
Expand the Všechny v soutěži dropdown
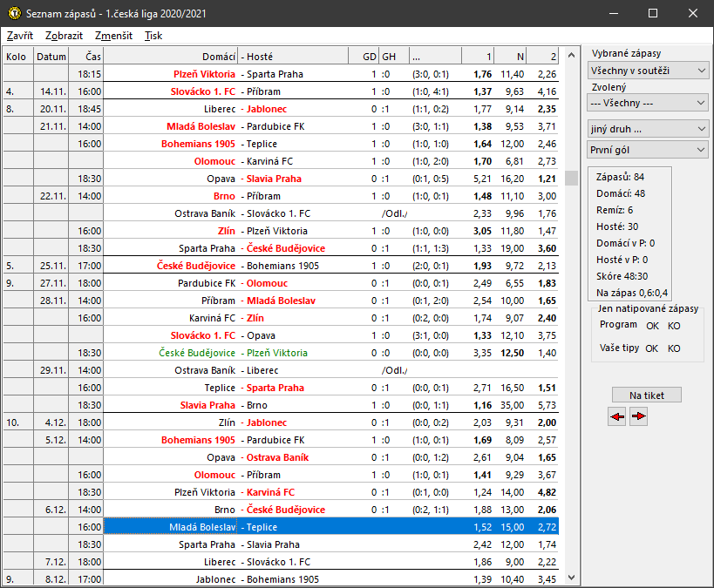pyautogui.click(x=648, y=71)
